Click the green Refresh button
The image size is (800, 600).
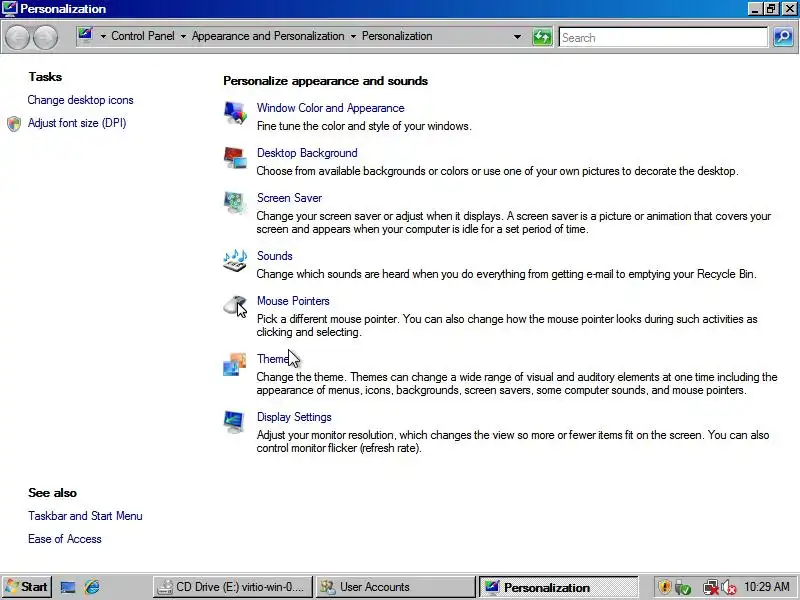coord(542,37)
